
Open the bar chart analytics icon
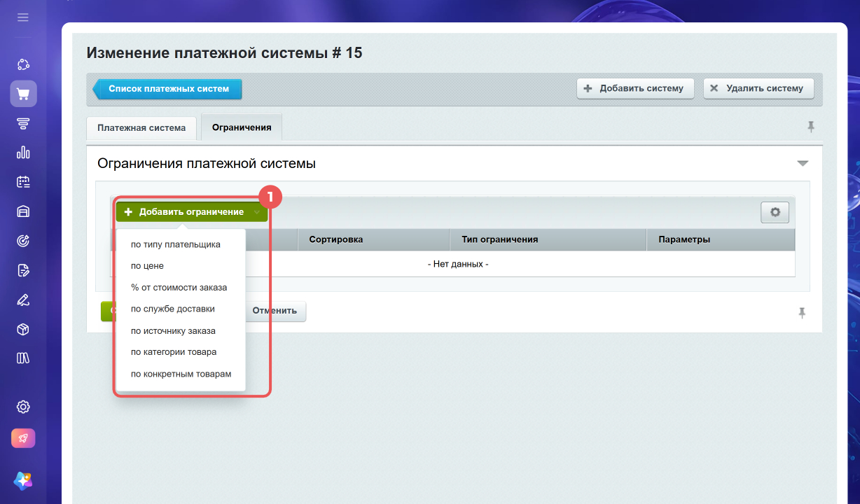click(x=23, y=153)
